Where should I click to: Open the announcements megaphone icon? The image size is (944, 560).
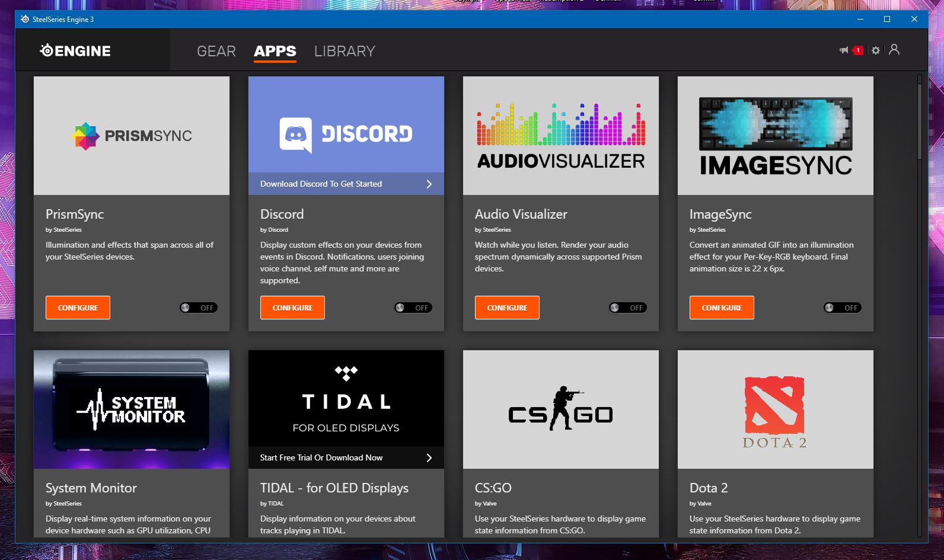pos(844,50)
